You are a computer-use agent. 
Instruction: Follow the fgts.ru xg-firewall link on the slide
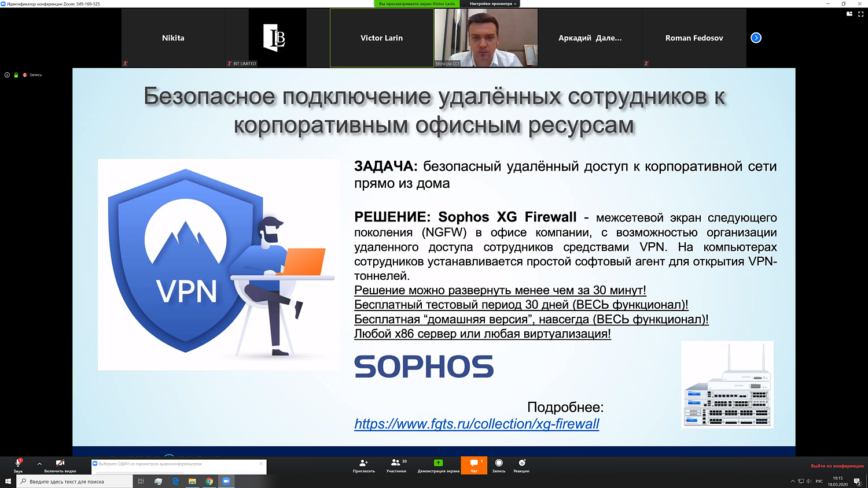coord(477,424)
